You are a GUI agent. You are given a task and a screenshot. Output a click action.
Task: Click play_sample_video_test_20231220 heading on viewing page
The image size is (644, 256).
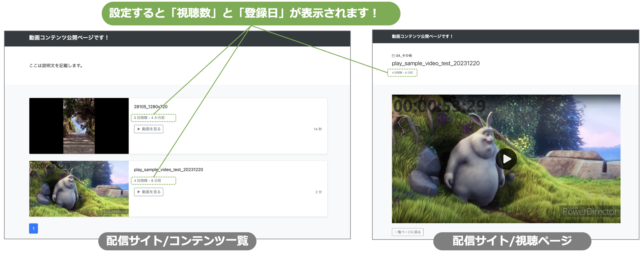point(436,63)
